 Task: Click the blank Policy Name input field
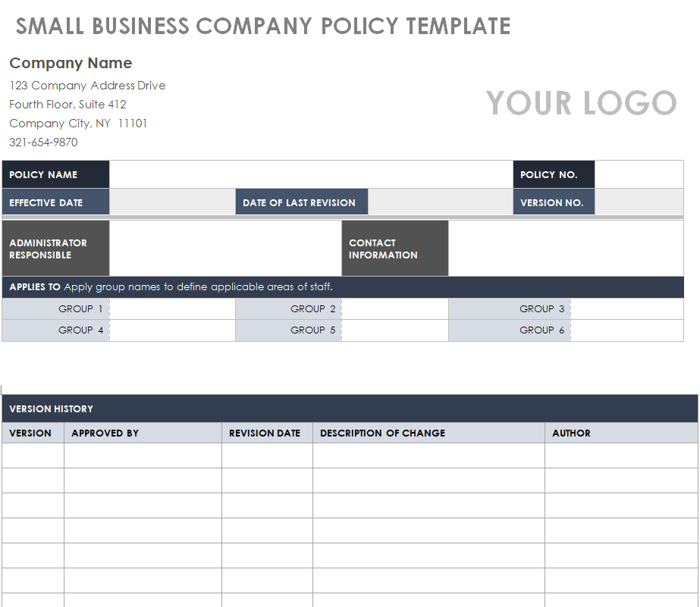point(311,174)
